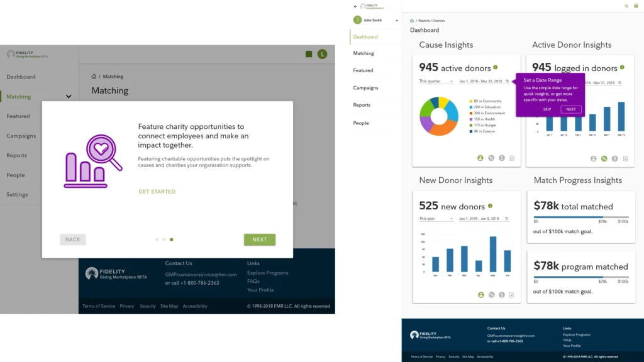The image size is (644, 362).
Task: Click the green NEXT button in onboarding dialog
Action: click(x=260, y=239)
